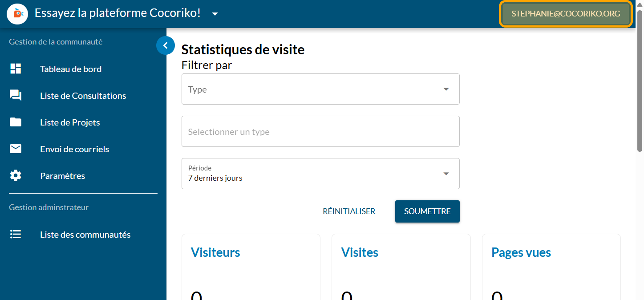
Task: Click the Selectionner un type field
Action: 320,132
